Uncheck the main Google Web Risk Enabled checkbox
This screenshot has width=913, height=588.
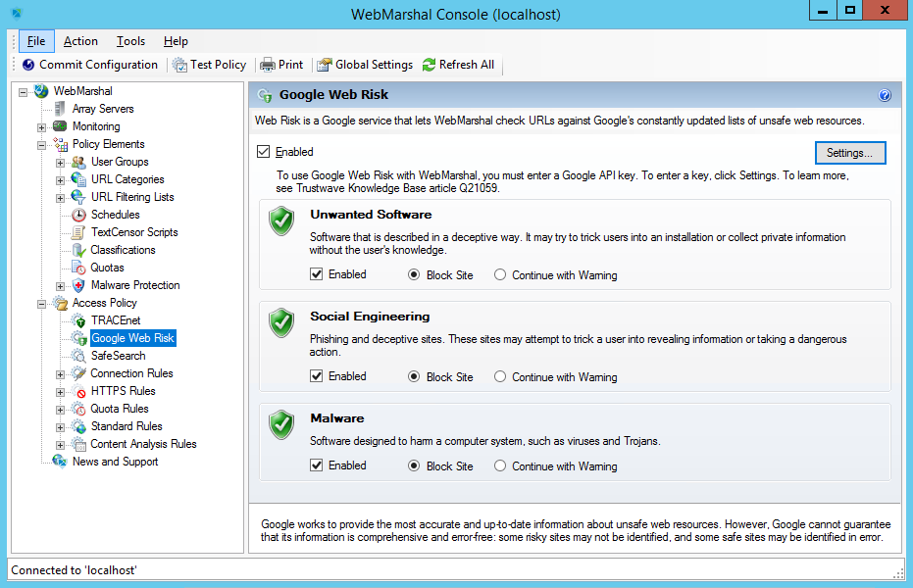[x=263, y=152]
